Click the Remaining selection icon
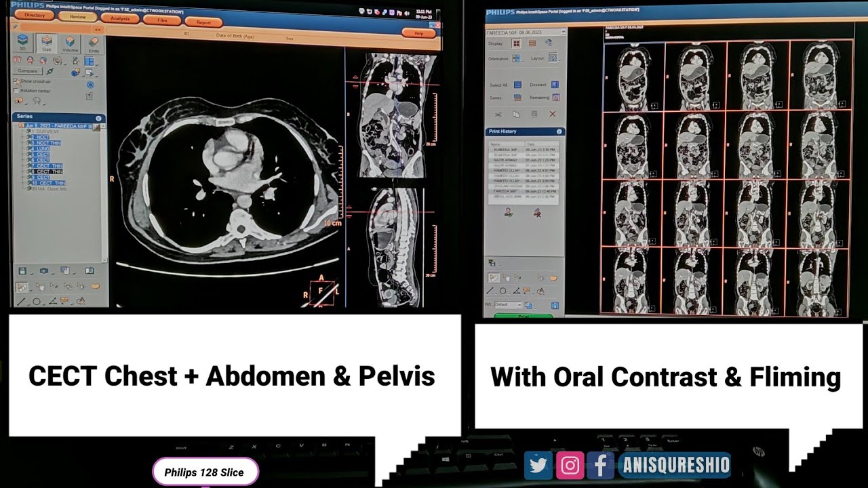This screenshot has width=868, height=488. 555,98
